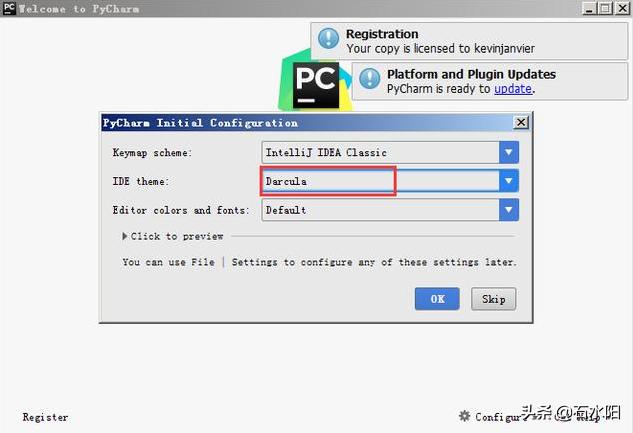Click the Registration notification info icon
Viewport: 633px width, 433px height.
click(329, 38)
